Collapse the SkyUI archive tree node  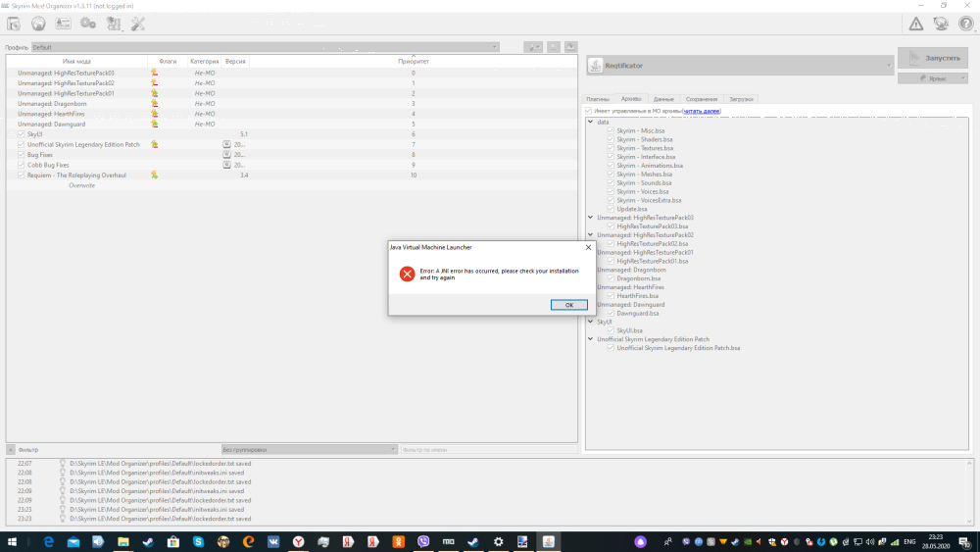click(x=591, y=322)
